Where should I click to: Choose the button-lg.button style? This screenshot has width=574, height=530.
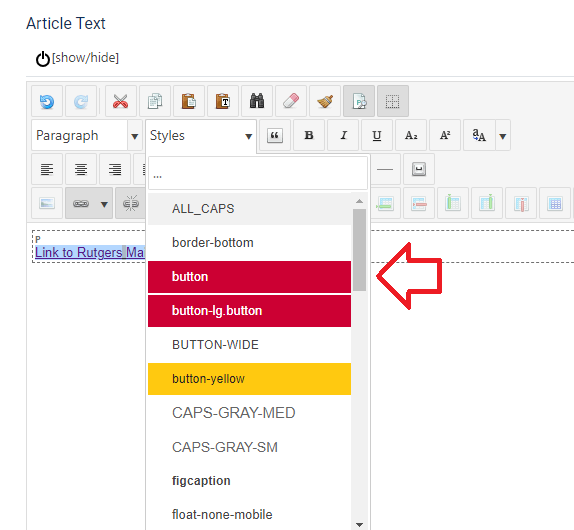[x=249, y=311]
